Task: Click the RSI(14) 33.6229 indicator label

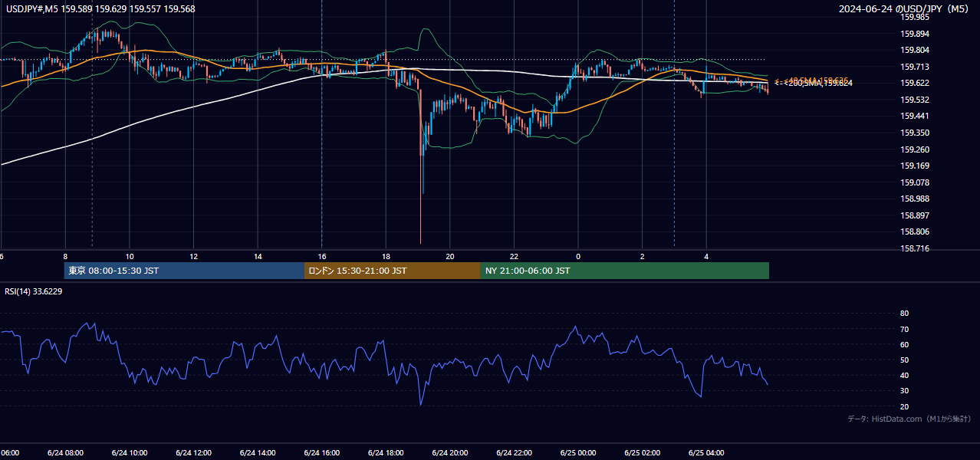Action: tap(34, 291)
